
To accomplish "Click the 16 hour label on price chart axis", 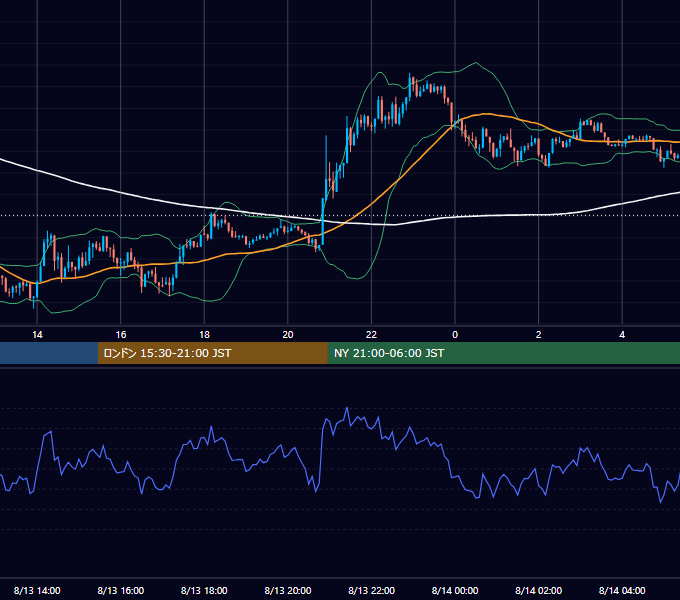I will (121, 335).
